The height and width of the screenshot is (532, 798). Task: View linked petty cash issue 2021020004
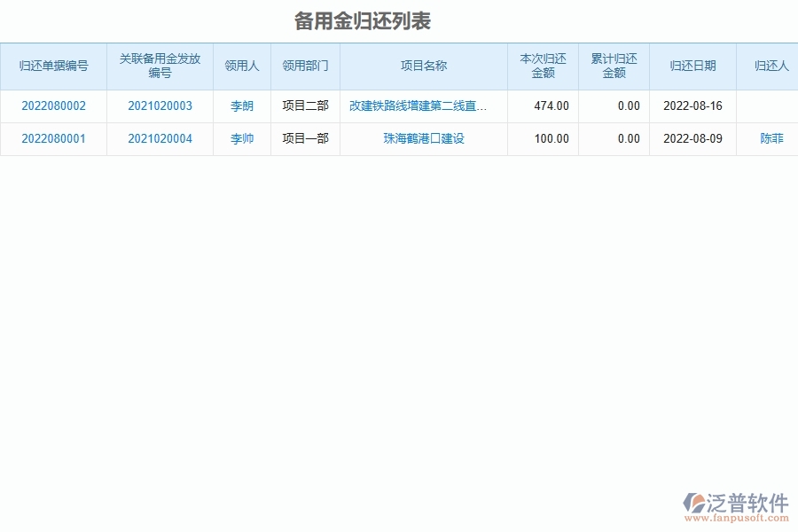tap(160, 138)
